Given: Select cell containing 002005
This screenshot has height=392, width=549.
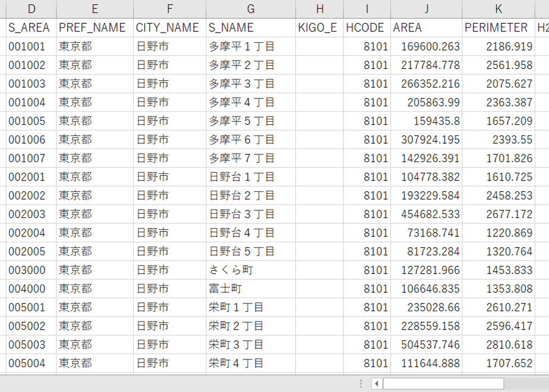Looking at the screenshot, I should click(x=31, y=251).
